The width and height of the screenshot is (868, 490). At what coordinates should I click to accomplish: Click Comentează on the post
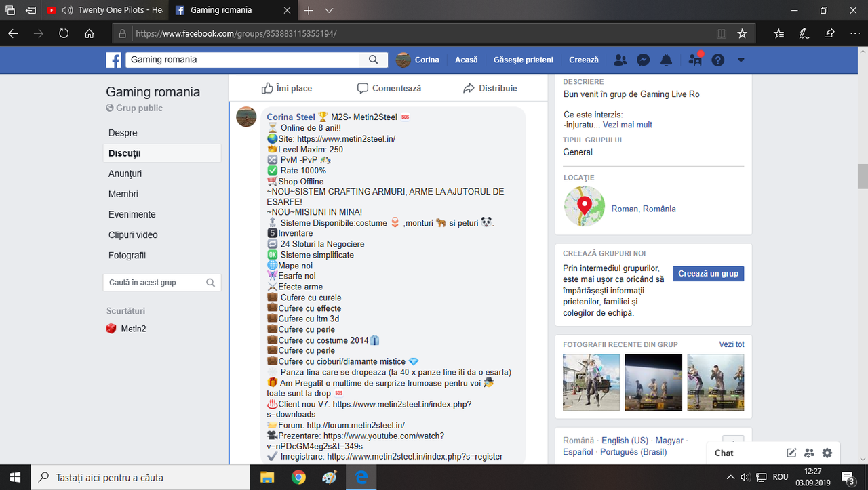coord(389,88)
